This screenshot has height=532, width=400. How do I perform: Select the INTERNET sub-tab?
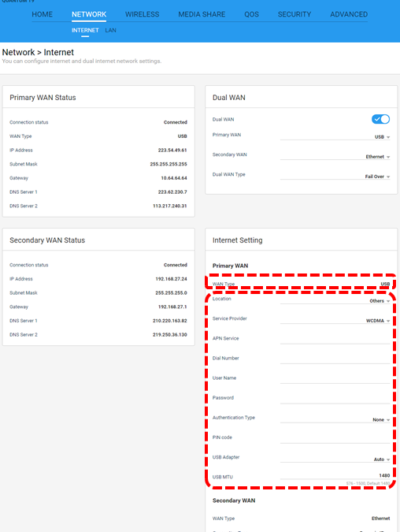pyautogui.click(x=85, y=30)
